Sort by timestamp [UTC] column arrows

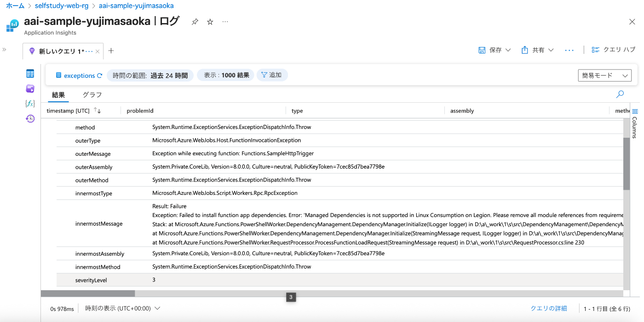click(x=97, y=111)
